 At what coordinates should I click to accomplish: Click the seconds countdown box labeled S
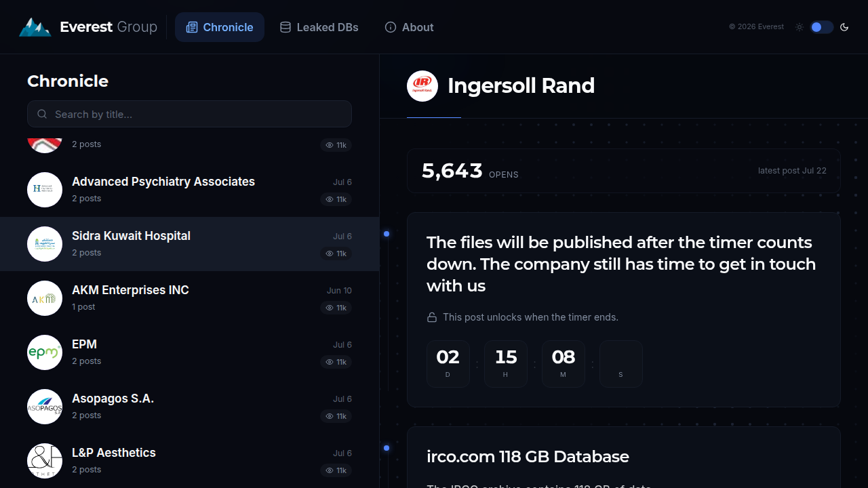tap(621, 364)
